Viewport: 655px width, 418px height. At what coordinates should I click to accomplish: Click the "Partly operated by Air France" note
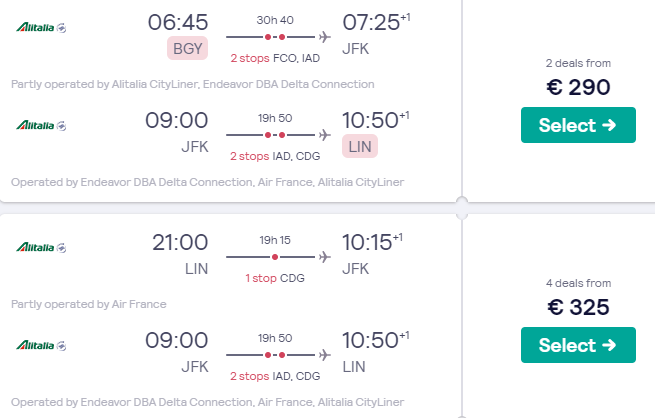click(89, 304)
